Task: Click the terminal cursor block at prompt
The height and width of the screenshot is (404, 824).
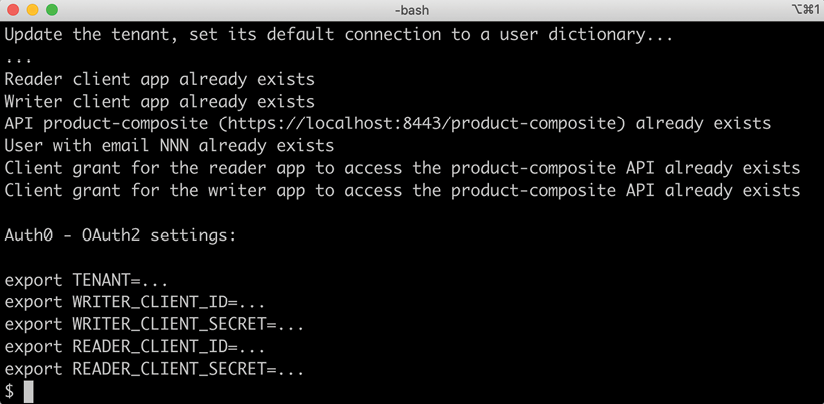Action: [28, 392]
